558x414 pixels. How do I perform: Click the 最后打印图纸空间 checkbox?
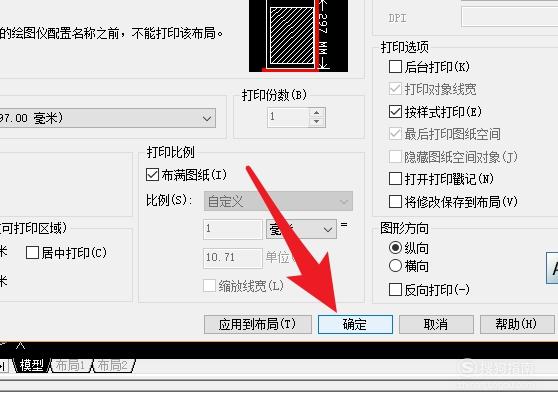[x=395, y=134]
